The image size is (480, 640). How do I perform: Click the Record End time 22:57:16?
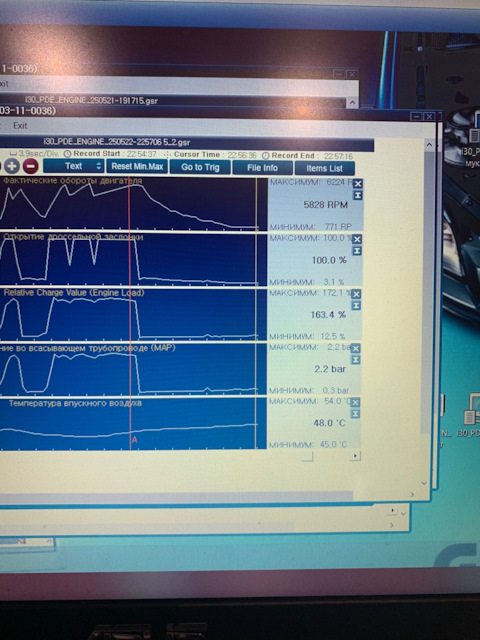pos(338,156)
